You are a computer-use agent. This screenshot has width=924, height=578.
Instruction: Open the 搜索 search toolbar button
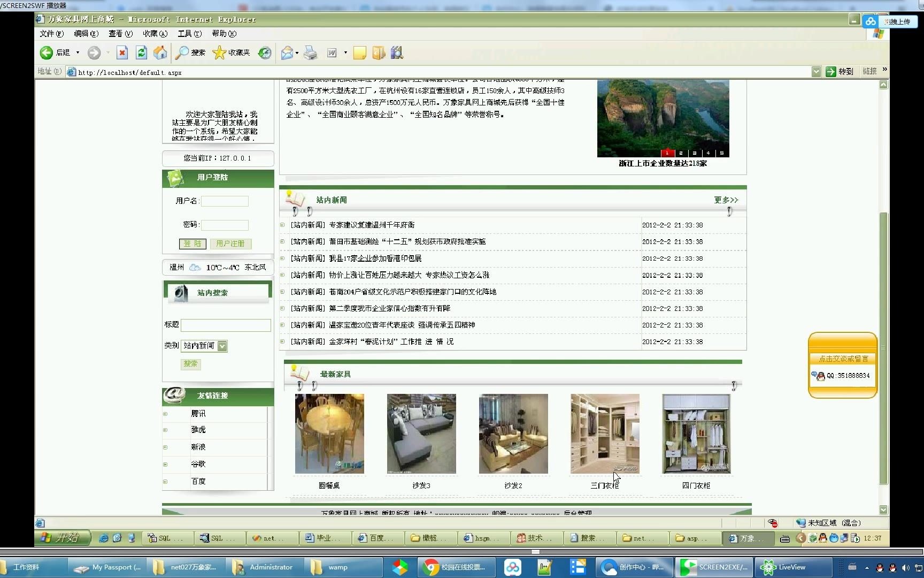tap(191, 52)
